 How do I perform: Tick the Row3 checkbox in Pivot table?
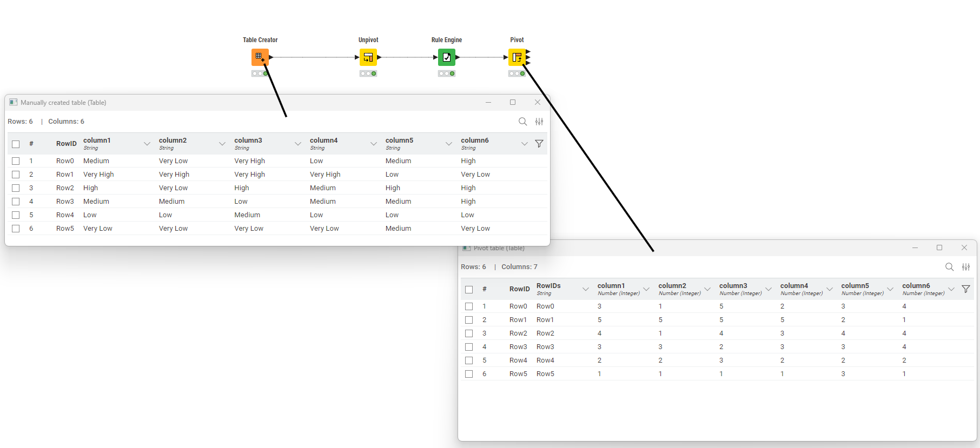pos(469,347)
